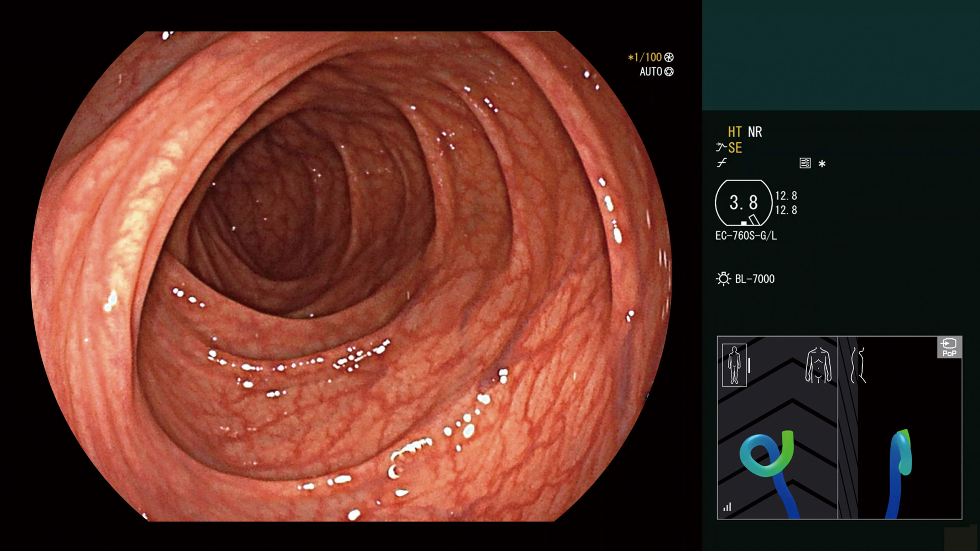Click the full body silhouette icon

pos(734,365)
